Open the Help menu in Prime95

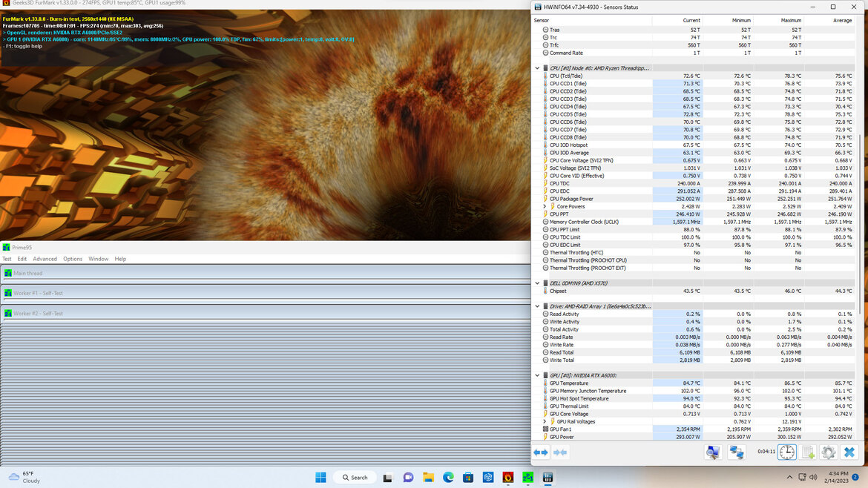click(x=120, y=259)
